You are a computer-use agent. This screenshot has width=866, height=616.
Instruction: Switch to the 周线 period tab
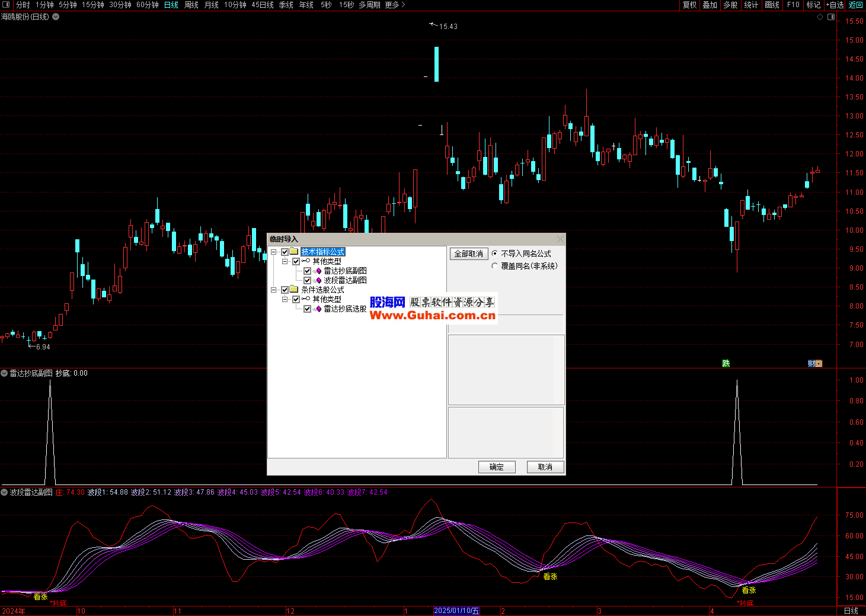pos(191,5)
